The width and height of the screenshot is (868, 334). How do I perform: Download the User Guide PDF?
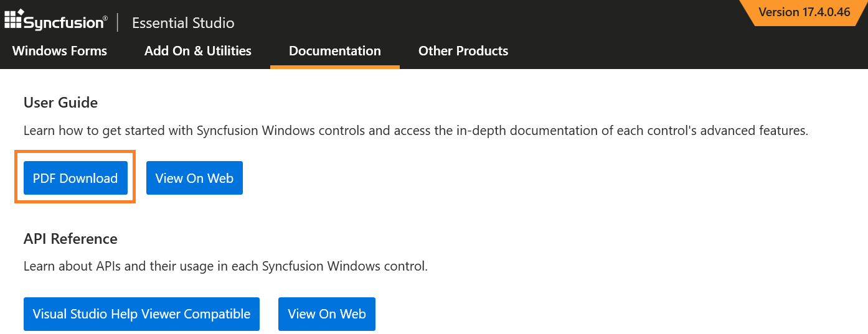coord(75,178)
